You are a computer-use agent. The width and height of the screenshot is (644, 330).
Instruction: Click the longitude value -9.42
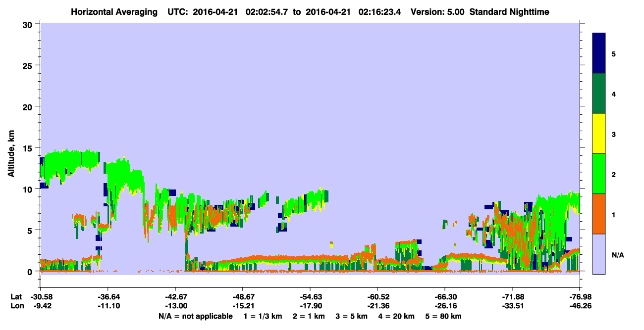(41, 306)
